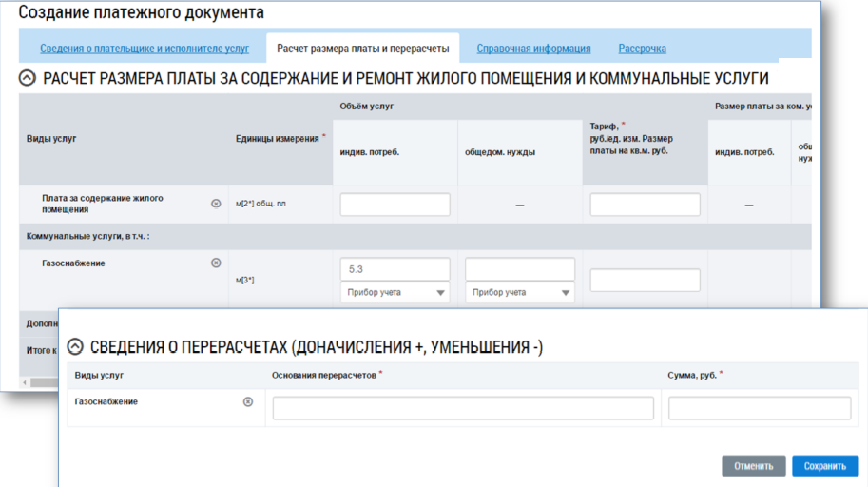This screenshot has height=487, width=868.
Task: Go to the Рассрочка tab
Action: tap(642, 49)
